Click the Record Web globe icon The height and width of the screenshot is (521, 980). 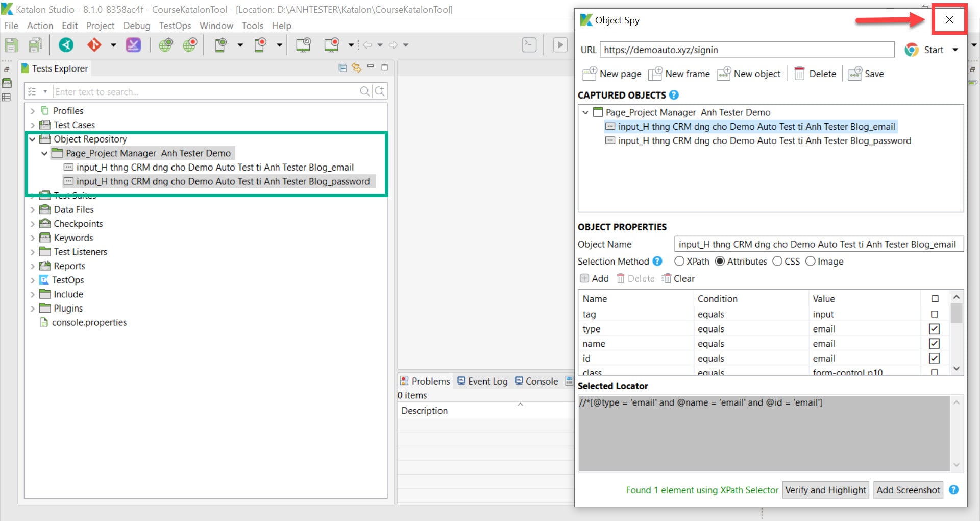tap(190, 45)
